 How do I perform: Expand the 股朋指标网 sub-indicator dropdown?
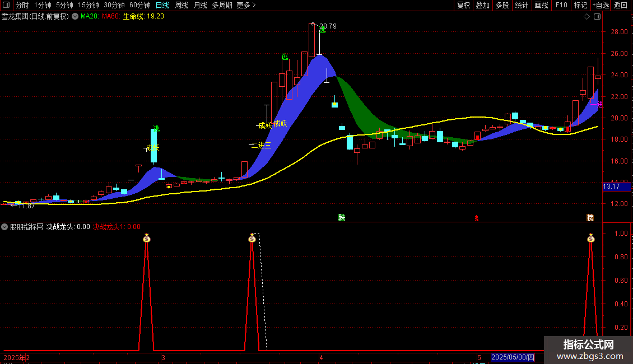(5, 227)
